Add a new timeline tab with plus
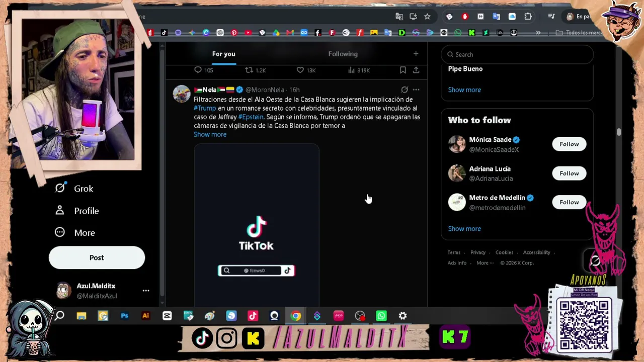The height and width of the screenshot is (362, 644). (x=416, y=54)
